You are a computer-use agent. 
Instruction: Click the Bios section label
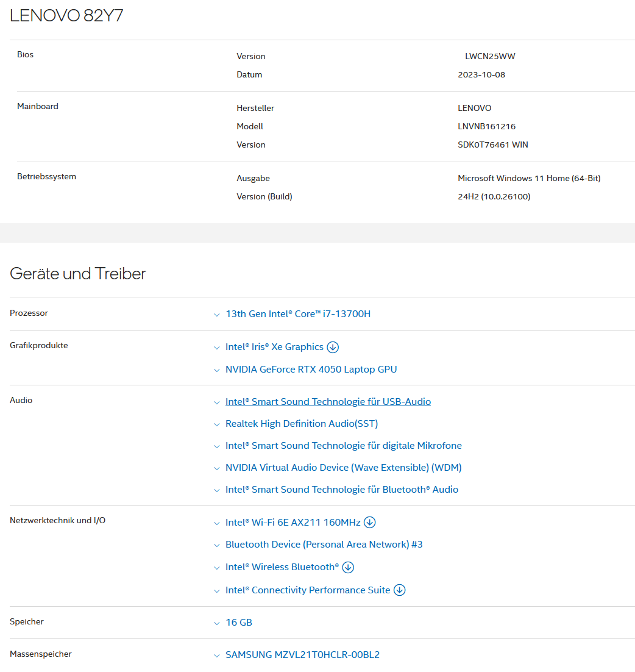pos(25,54)
